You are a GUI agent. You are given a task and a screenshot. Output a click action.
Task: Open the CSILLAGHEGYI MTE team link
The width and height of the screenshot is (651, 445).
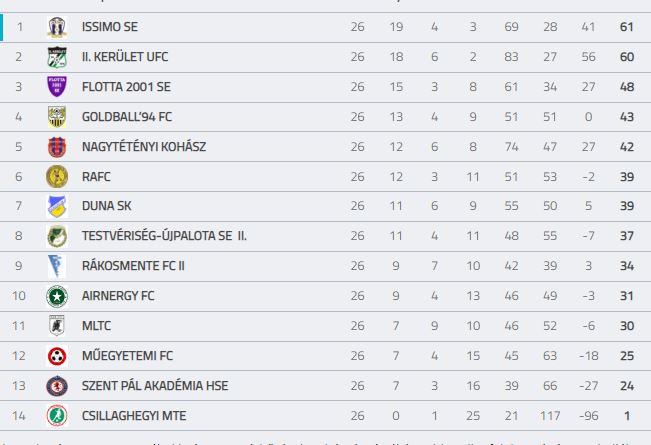click(x=134, y=416)
